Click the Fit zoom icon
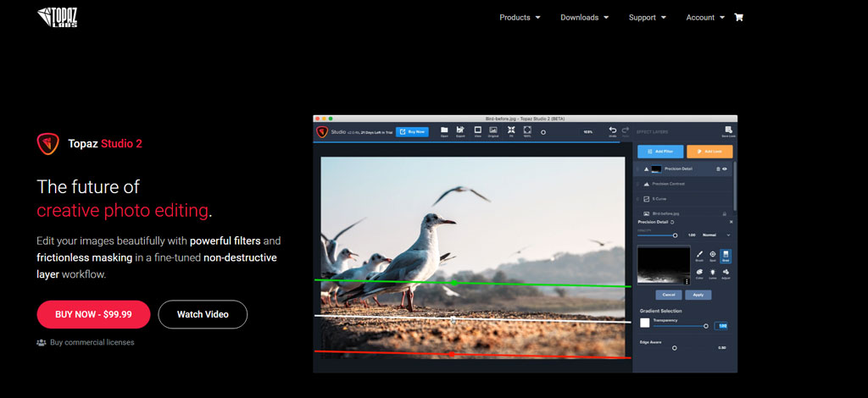 [511, 130]
